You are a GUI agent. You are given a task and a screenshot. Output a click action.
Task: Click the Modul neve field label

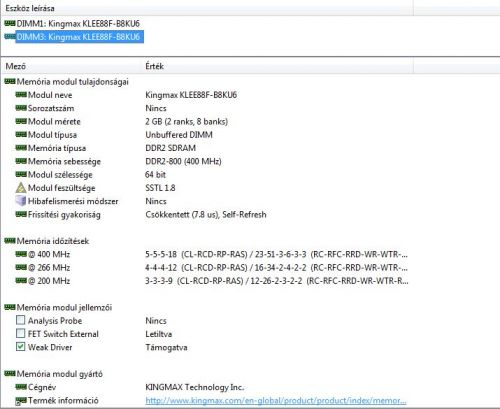coord(50,95)
